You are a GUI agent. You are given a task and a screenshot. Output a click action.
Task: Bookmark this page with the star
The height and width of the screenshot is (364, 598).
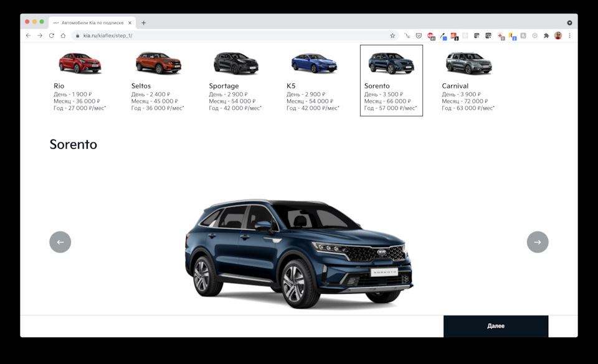pos(392,35)
